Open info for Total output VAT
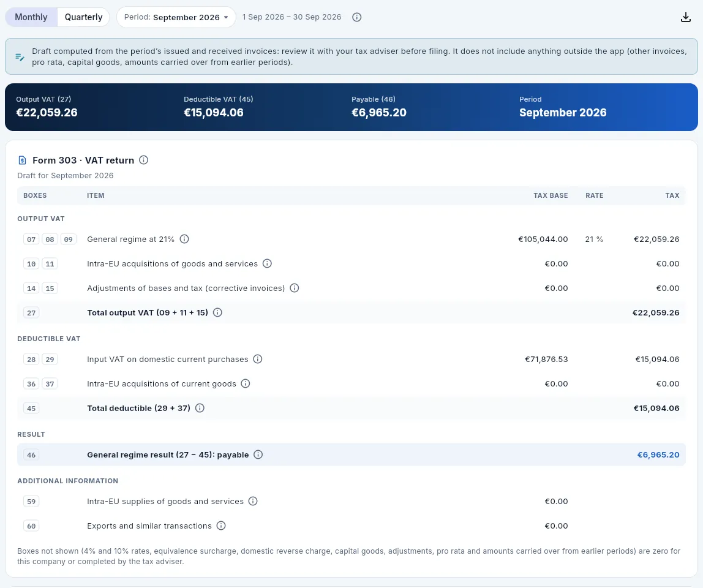Screen dimensions: 703x588 pos(217,312)
